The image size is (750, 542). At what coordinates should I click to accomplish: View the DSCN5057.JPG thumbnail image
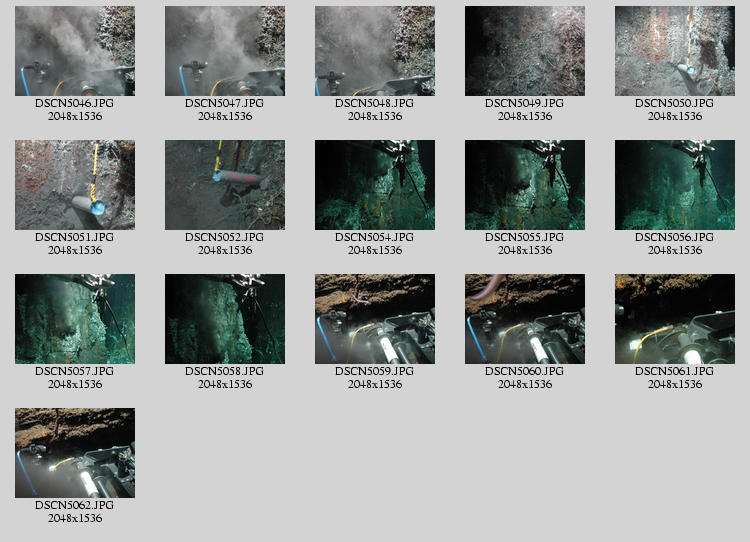pos(75,319)
